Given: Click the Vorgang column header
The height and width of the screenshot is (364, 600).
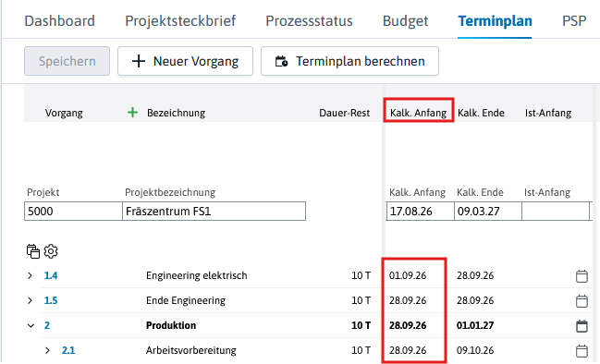Looking at the screenshot, I should click(x=64, y=113).
